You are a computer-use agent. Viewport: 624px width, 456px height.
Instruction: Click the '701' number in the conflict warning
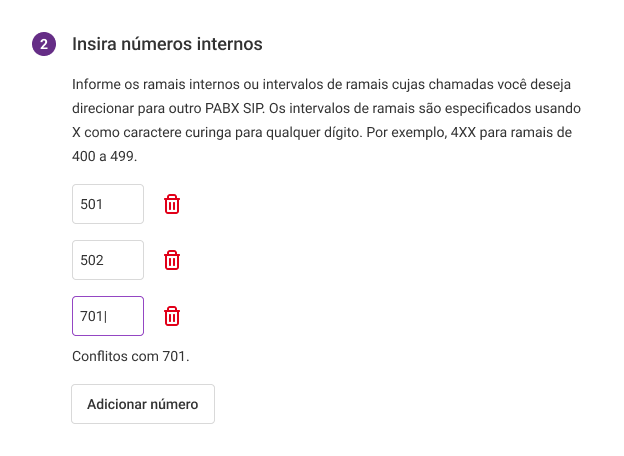pyautogui.click(x=174, y=356)
